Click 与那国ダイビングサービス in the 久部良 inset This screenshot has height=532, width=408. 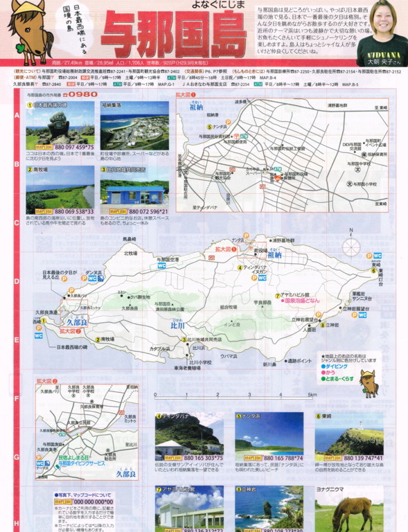point(82,463)
